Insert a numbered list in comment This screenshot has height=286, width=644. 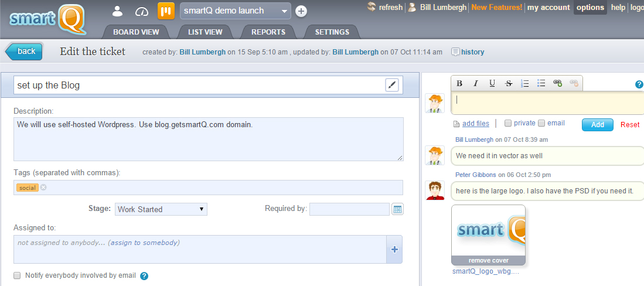(525, 83)
